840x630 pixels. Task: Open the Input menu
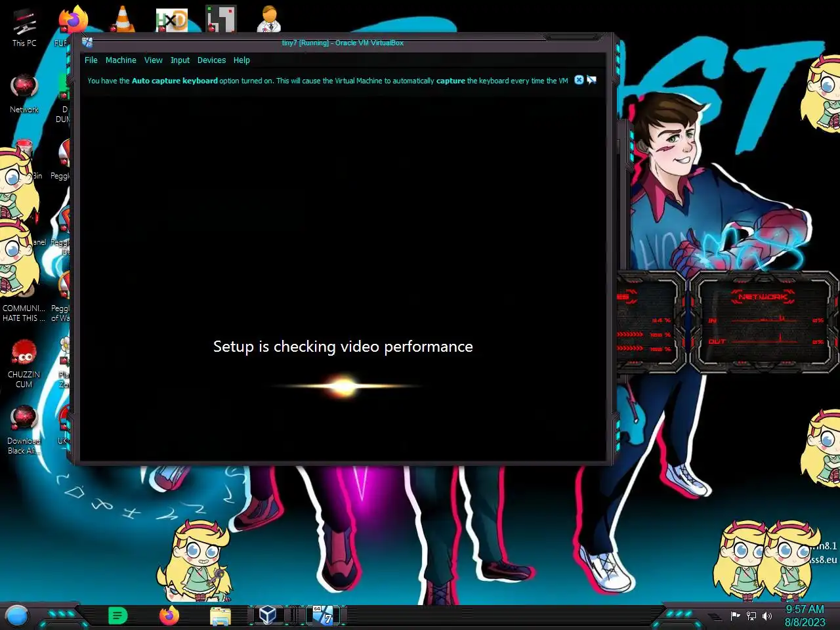[x=180, y=60]
